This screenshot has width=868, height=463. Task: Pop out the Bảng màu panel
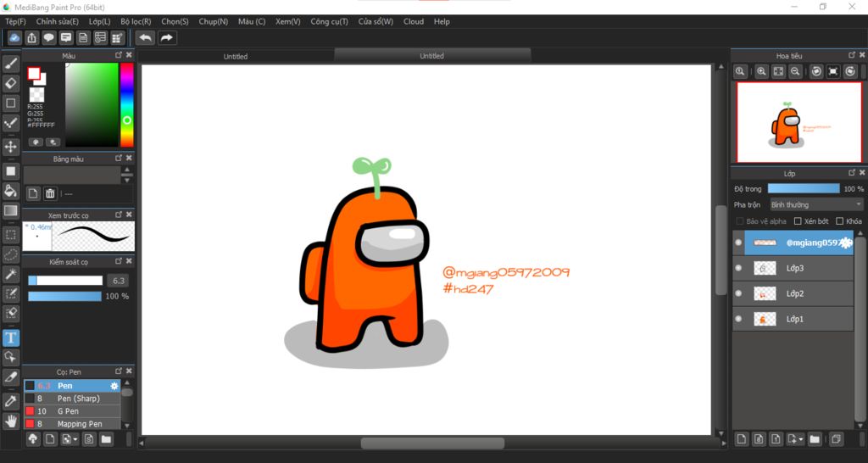(119, 159)
